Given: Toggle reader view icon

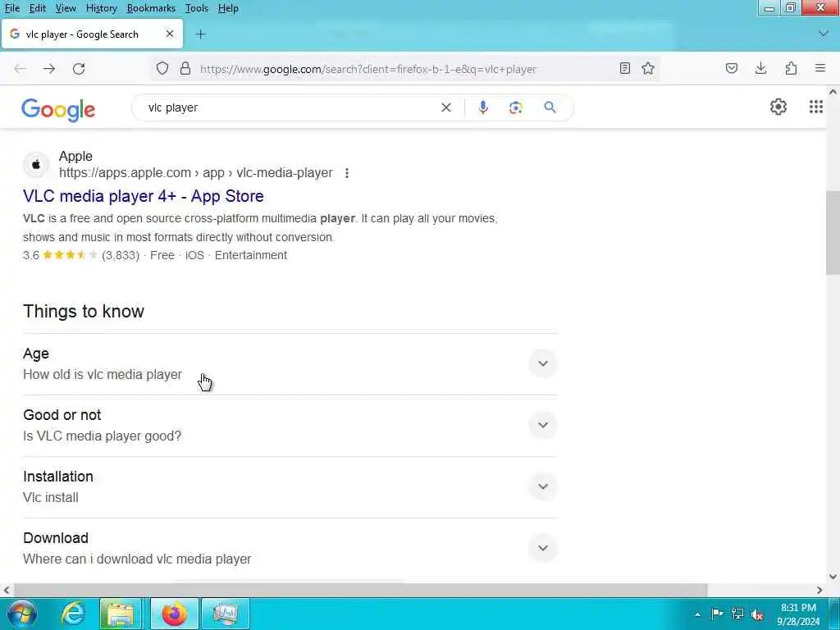Looking at the screenshot, I should point(624,68).
